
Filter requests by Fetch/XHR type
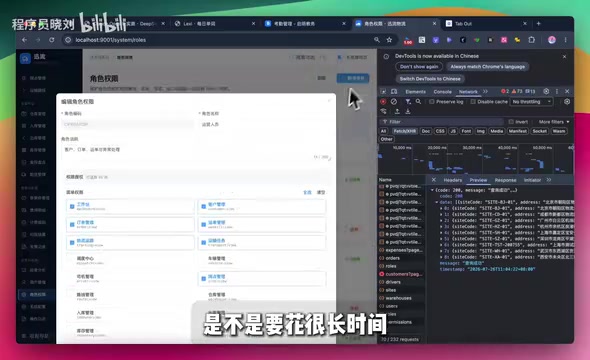pos(404,131)
